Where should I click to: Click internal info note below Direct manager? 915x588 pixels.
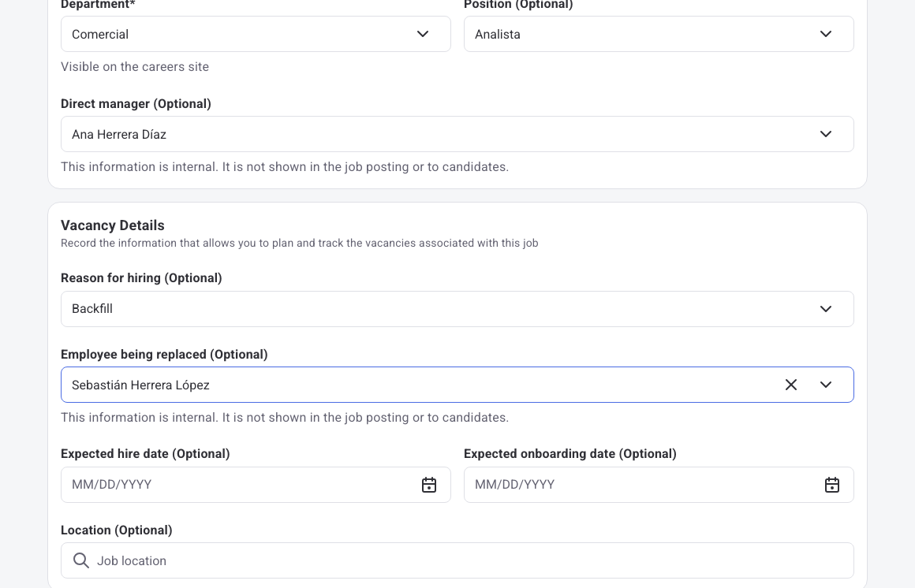[285, 167]
